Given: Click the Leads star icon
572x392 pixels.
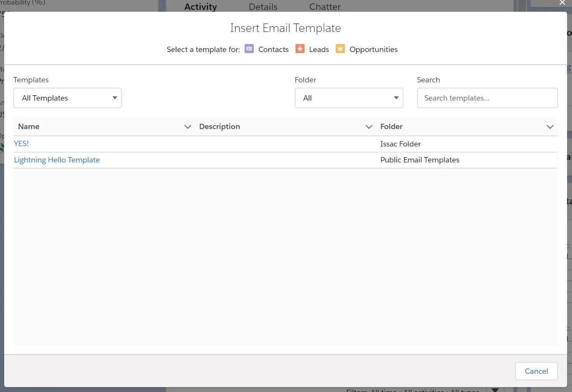Looking at the screenshot, I should tap(300, 49).
